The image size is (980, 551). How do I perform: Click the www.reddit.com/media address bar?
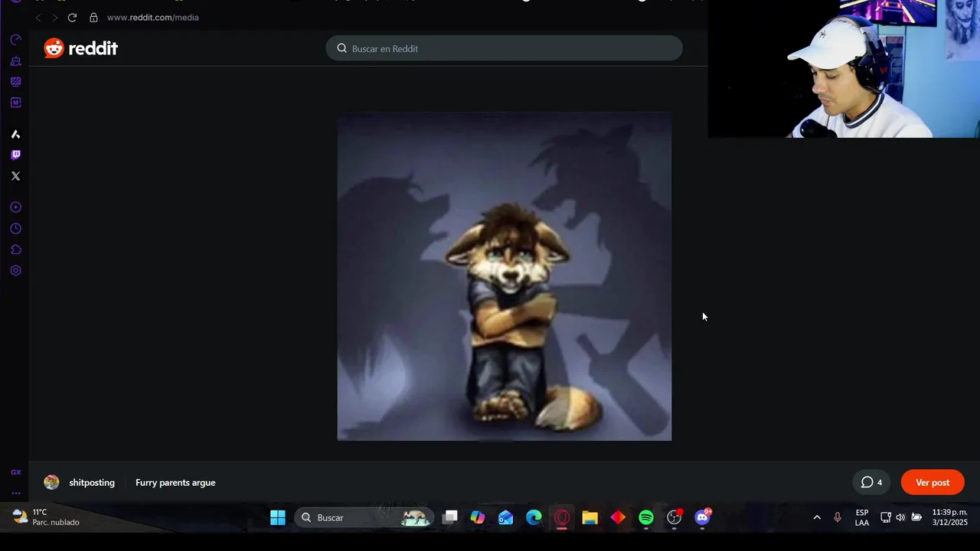pyautogui.click(x=153, y=18)
